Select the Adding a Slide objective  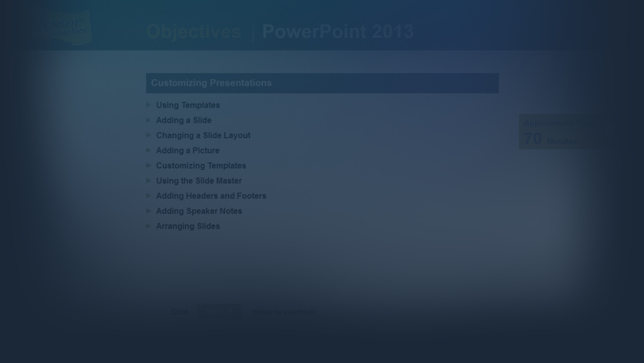click(x=184, y=120)
